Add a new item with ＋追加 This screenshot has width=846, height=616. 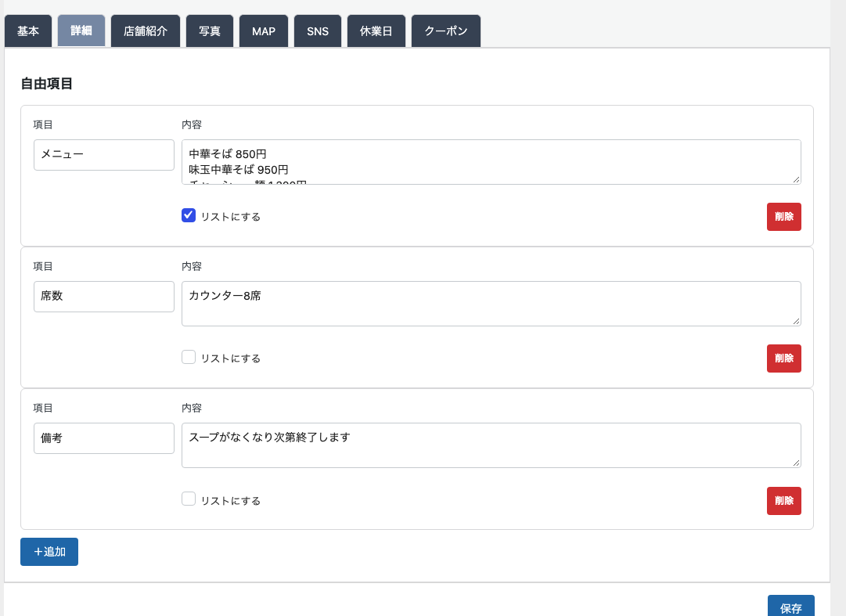pos(49,552)
